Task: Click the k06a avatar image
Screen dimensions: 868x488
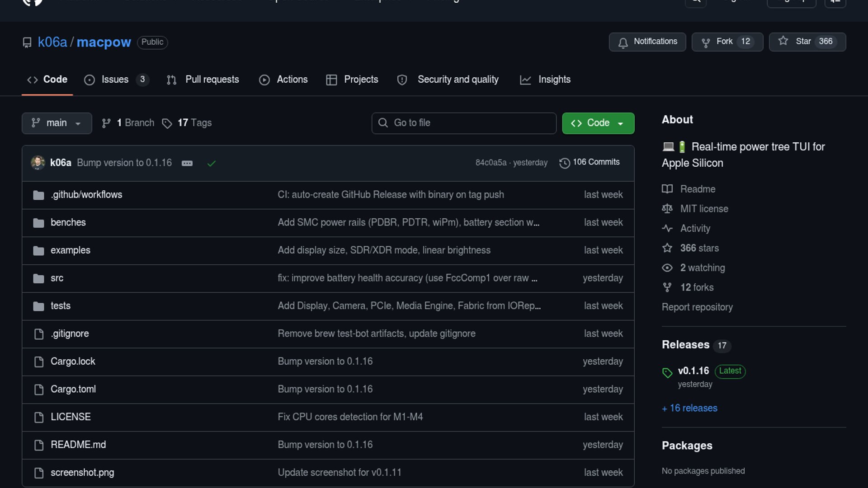Action: click(38, 163)
